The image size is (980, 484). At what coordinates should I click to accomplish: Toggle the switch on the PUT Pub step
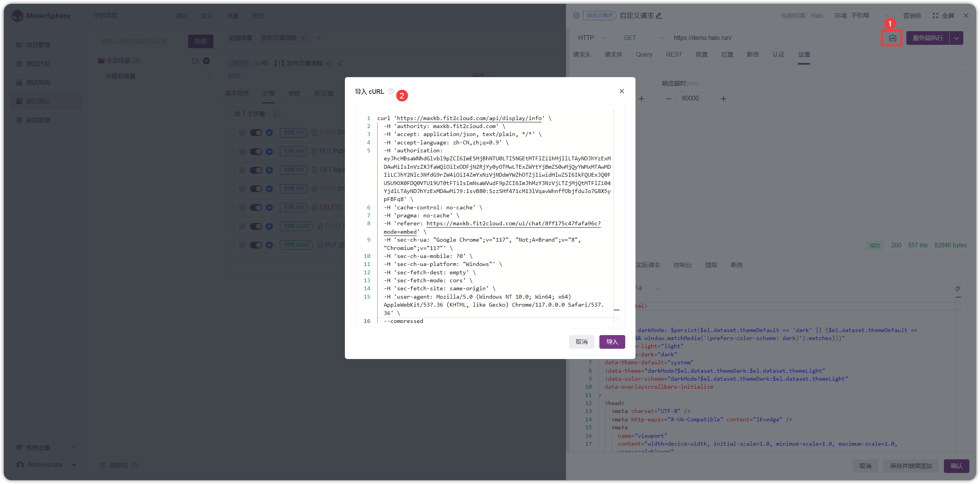(x=256, y=152)
